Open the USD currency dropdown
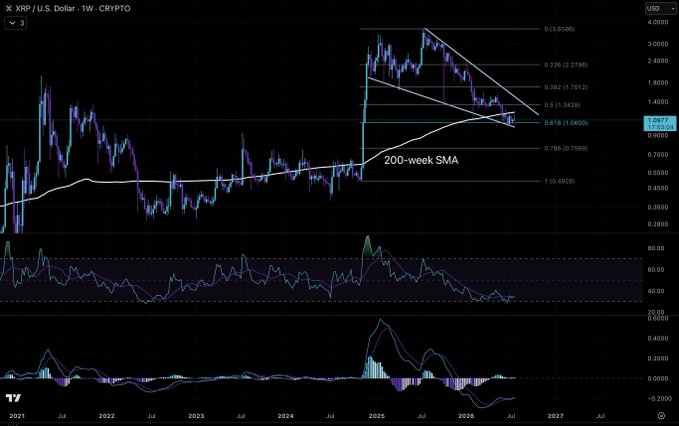The width and height of the screenshot is (679, 426). pos(661,8)
